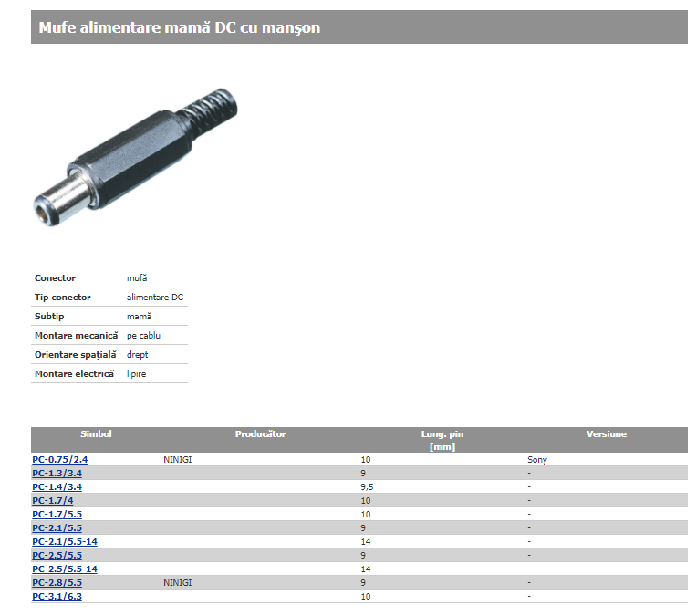696x616 pixels.
Task: Open the PC-1.3/3.4 product link
Action: coord(57,473)
